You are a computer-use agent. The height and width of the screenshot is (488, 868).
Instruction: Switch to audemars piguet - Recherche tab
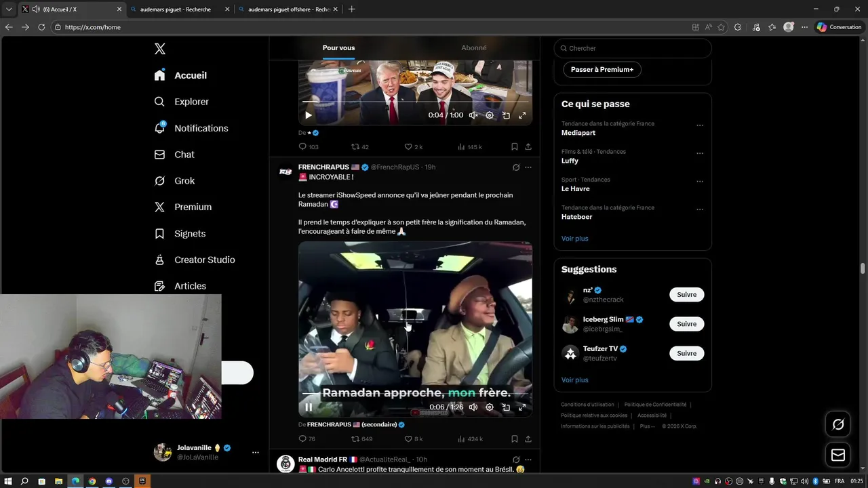(180, 9)
